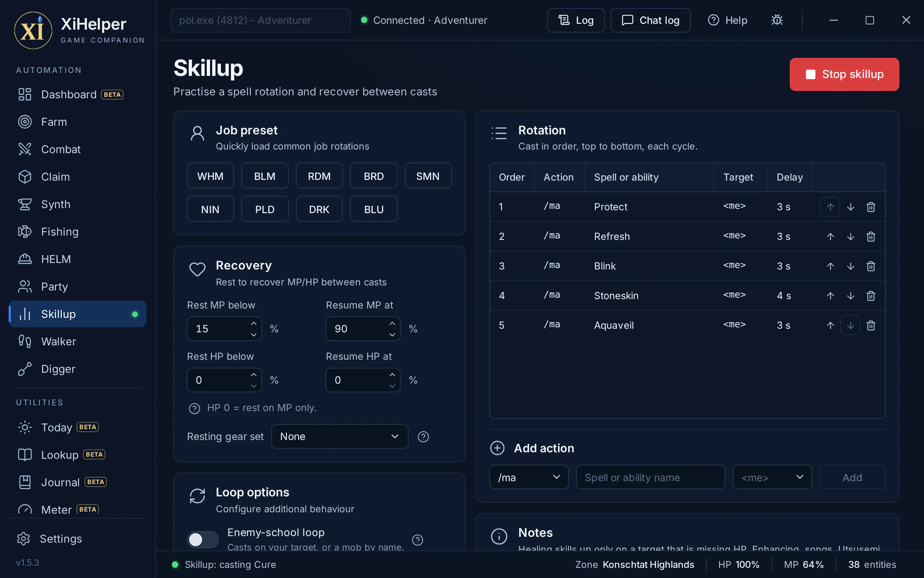Image resolution: width=924 pixels, height=578 pixels.
Task: Toggle the Enemy-school loop switch
Action: (x=202, y=540)
